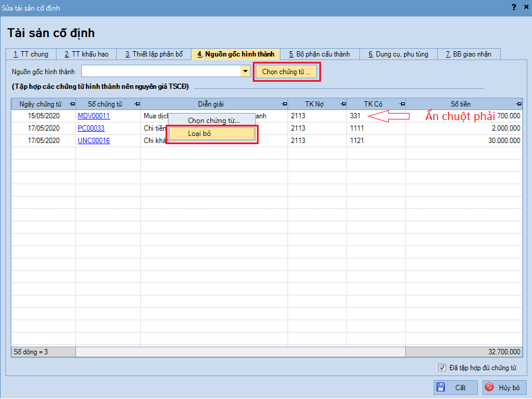Screen dimensions: 532x399
Task: Switch to 1. TT chung tab
Action: [31, 54]
